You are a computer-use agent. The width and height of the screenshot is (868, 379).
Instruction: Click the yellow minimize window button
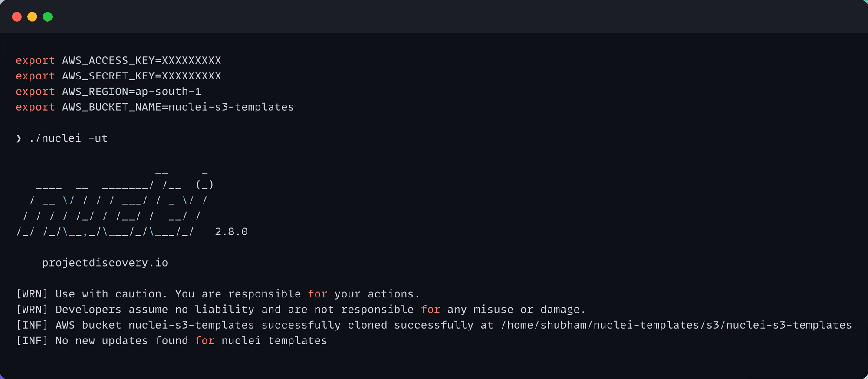tap(32, 17)
